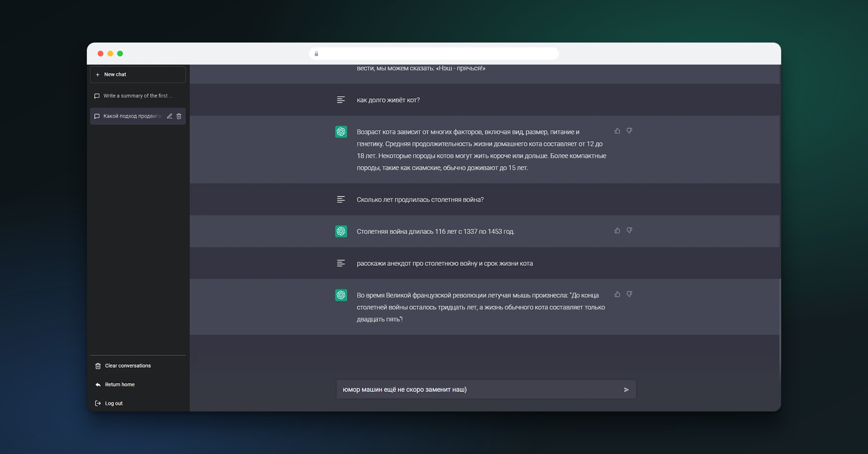Click Return home in sidebar

[138, 385]
